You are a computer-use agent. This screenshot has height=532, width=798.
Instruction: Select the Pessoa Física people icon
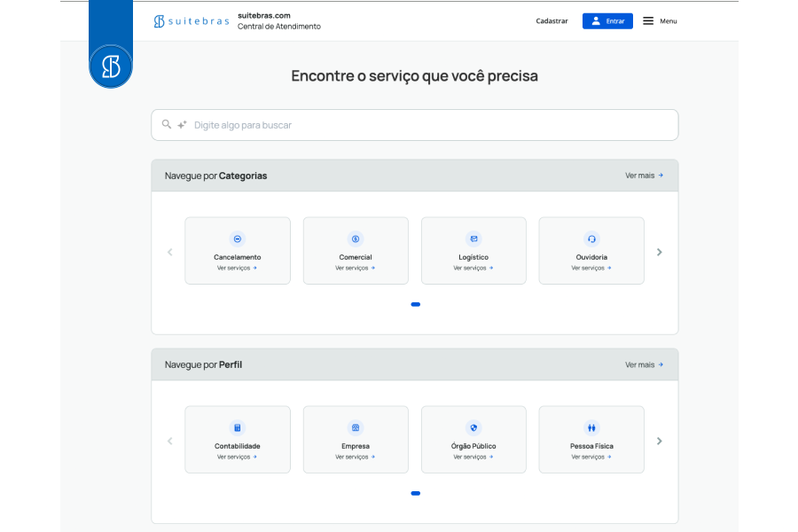click(591, 426)
